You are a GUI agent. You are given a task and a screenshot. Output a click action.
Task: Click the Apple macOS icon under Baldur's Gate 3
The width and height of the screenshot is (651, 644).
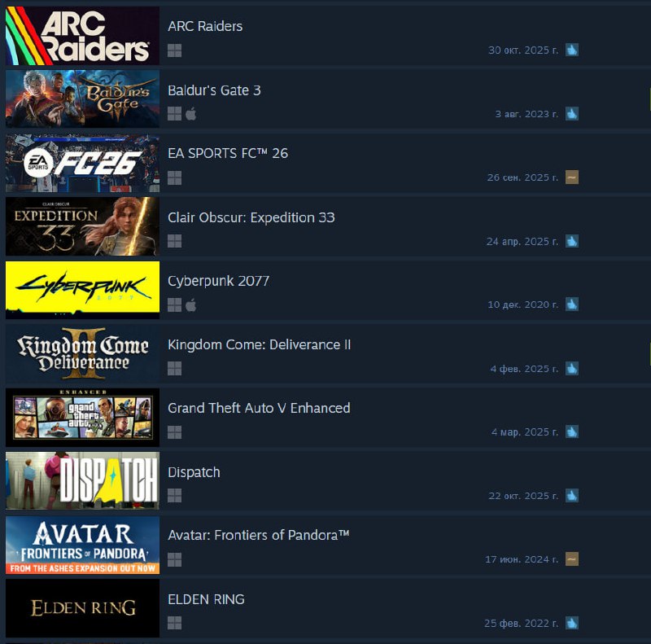tap(191, 114)
